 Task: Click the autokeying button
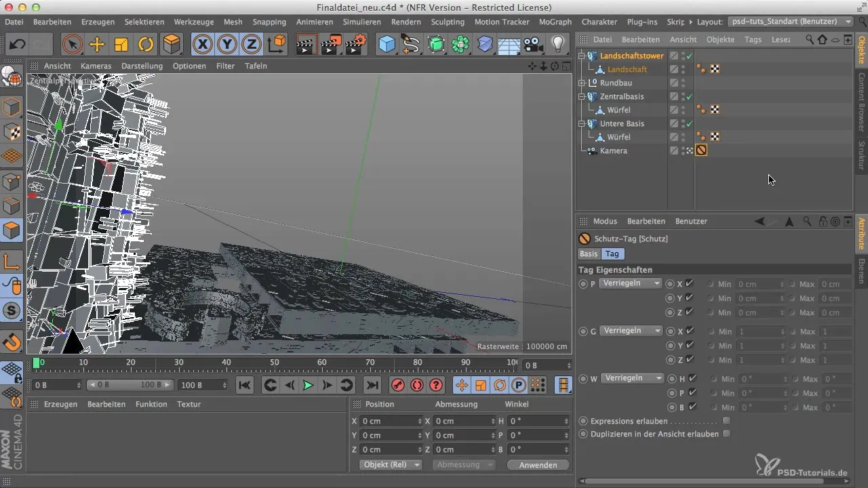coord(417,385)
